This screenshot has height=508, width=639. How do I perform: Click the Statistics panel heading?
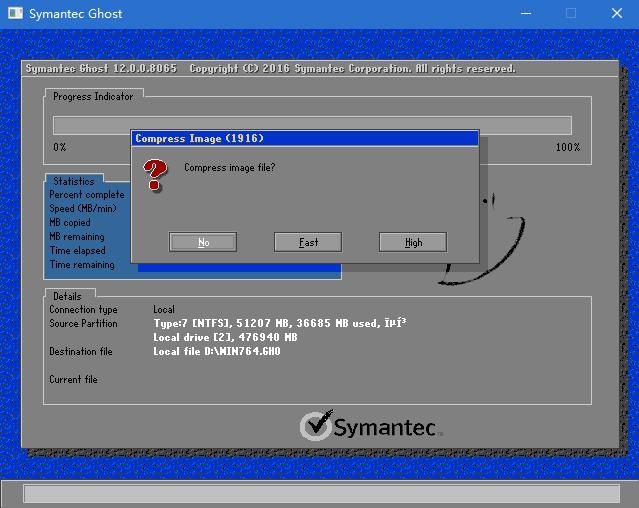click(74, 181)
